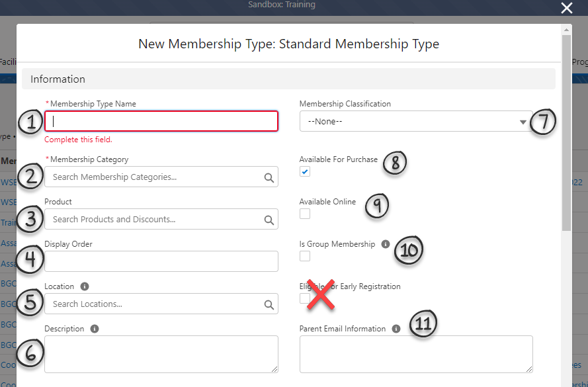Close the New Membership Type dialog
This screenshot has width=588, height=387.
click(566, 9)
